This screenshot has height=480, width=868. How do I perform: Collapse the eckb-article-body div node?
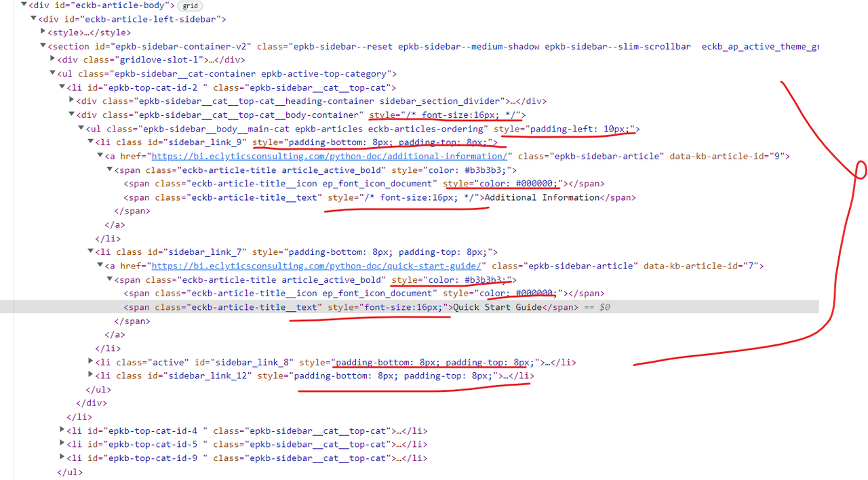(x=24, y=5)
